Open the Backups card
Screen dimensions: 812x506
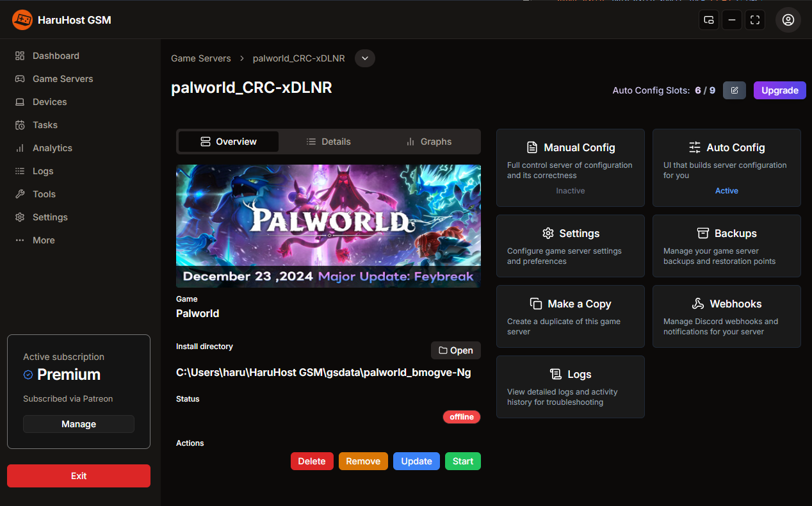tap(727, 246)
